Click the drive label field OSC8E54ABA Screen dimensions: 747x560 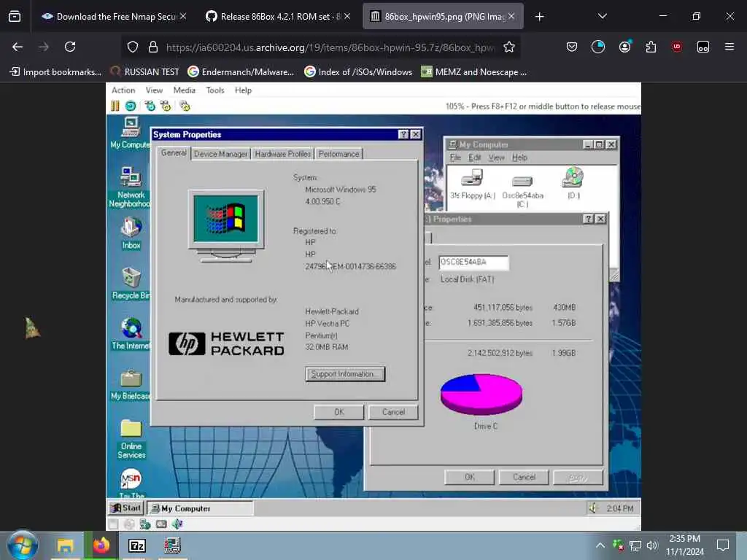[473, 262]
